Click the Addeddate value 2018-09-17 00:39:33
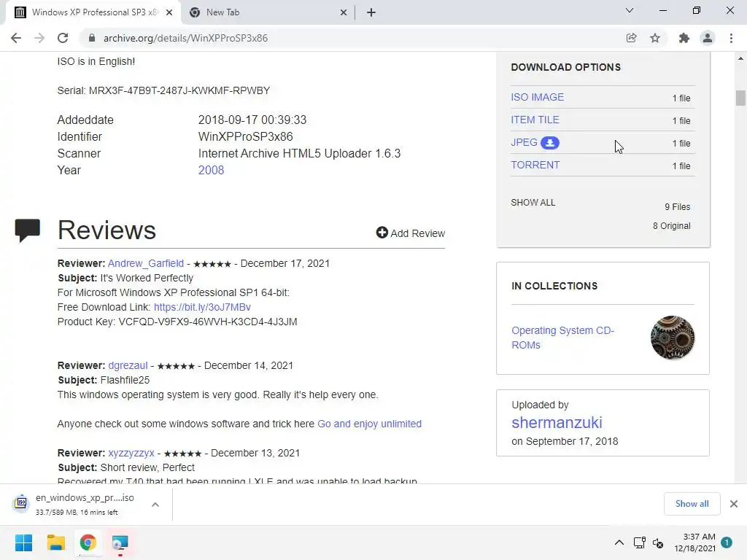The width and height of the screenshot is (747, 560). (252, 120)
